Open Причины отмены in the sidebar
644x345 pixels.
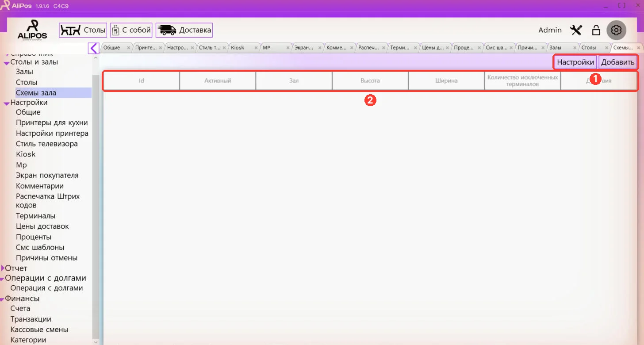(47, 258)
